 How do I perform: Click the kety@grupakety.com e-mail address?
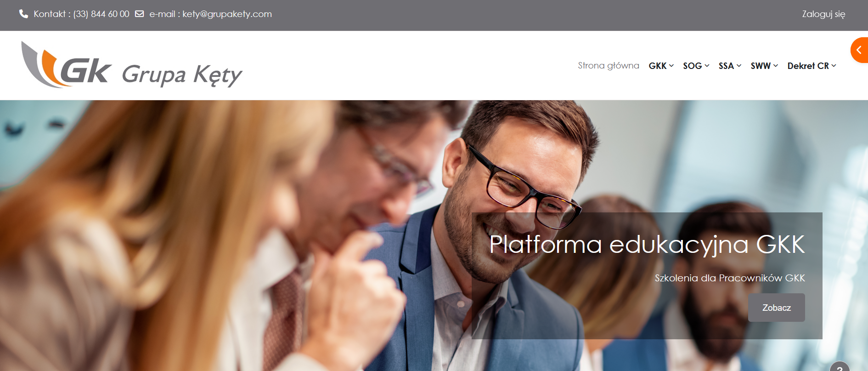[x=227, y=14]
